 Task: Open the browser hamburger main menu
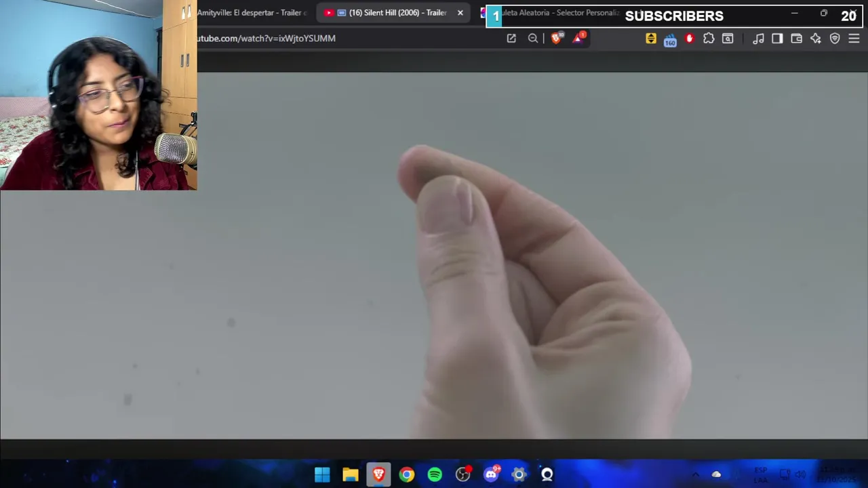click(x=854, y=39)
